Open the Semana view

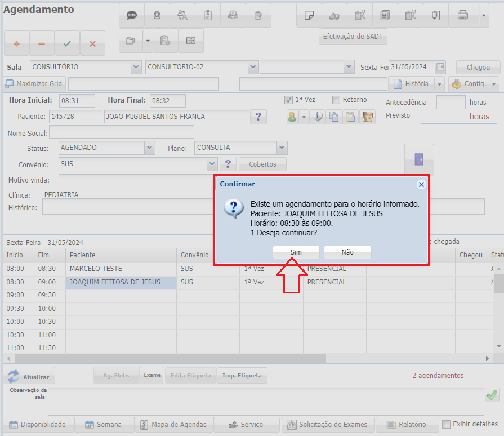pos(105,424)
